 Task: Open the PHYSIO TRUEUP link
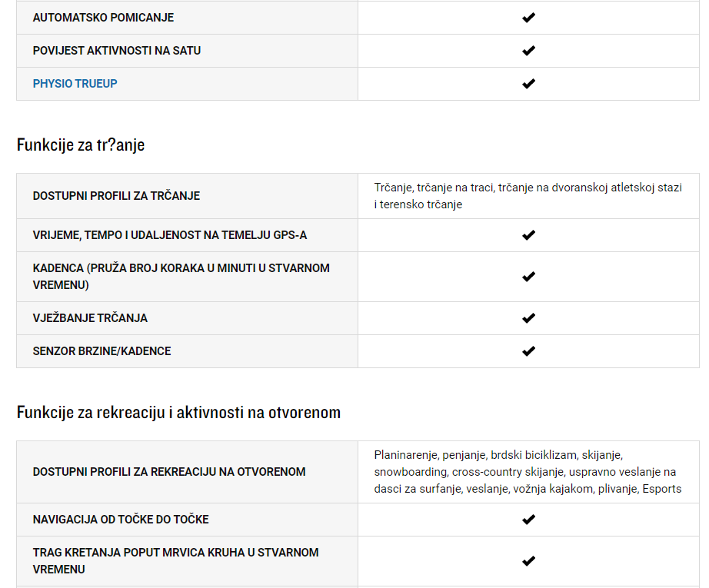tap(75, 84)
